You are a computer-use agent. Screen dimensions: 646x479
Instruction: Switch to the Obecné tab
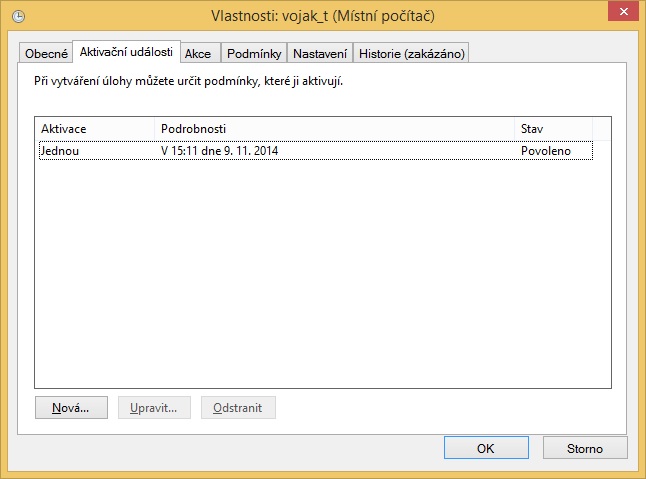[46, 53]
